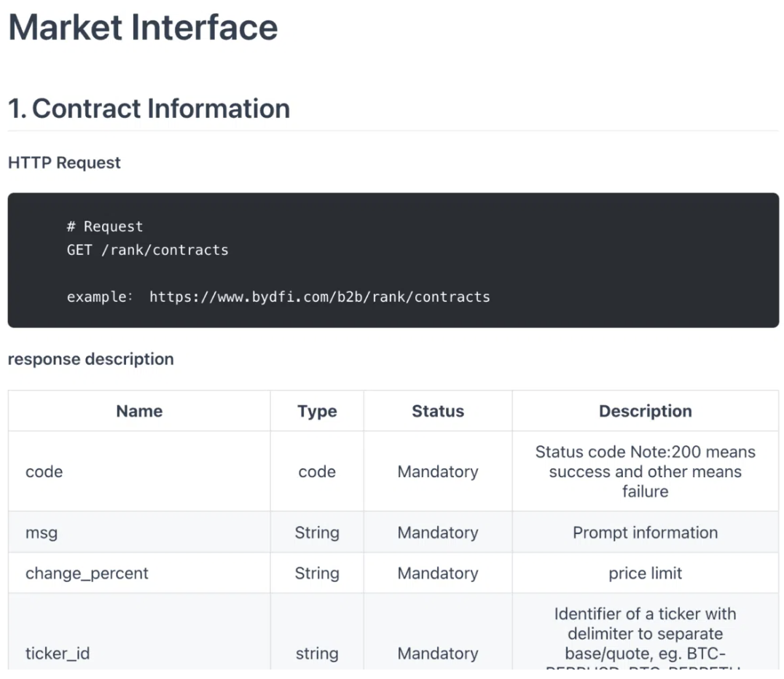The height and width of the screenshot is (679, 784).
Task: Click the HTTP Request subheading
Action: [64, 162]
